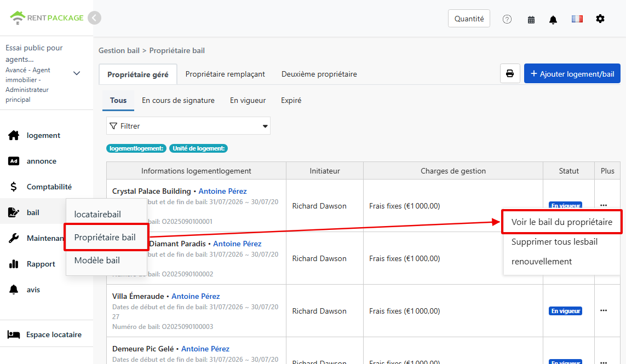Open the notifications bell in the header

[553, 20]
